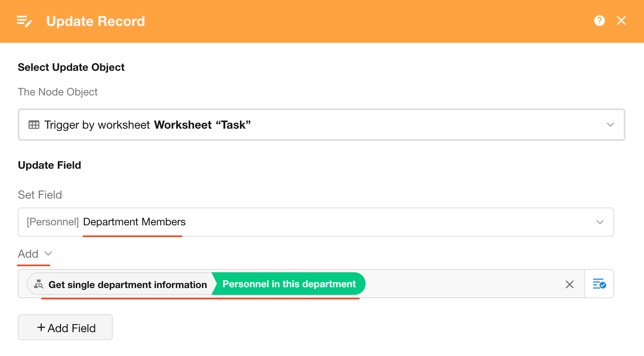Open the help question mark icon
Screen dimensions: 644x356
pyautogui.click(x=600, y=21)
